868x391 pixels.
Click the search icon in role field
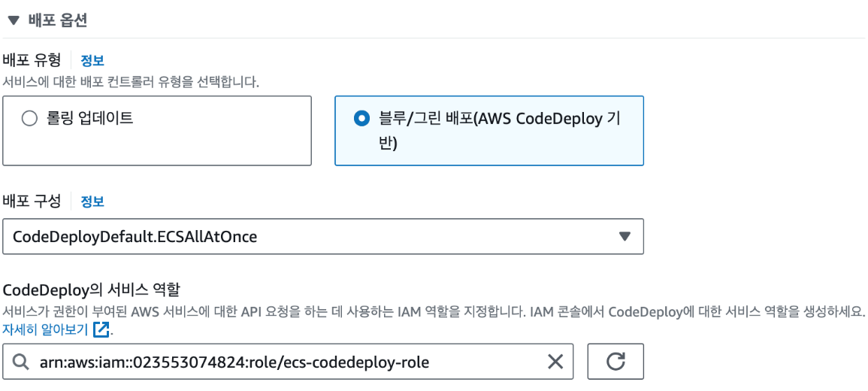(x=20, y=362)
